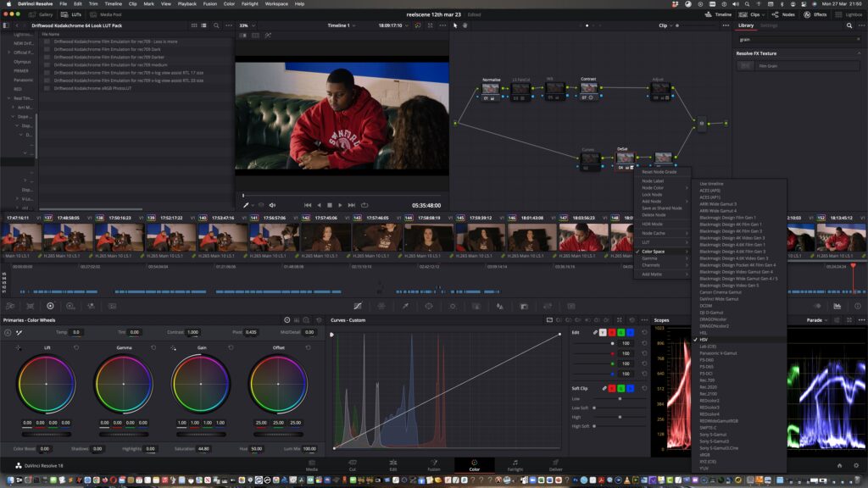Viewport: 868px width, 488px height.
Task: Open the Key palette icon
Action: 524,306
